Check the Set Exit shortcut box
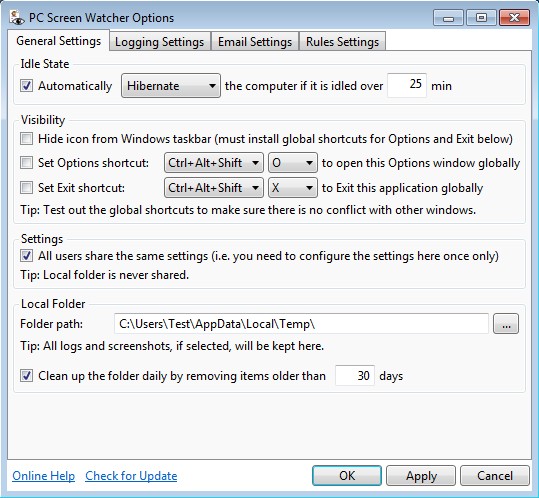 (26, 188)
